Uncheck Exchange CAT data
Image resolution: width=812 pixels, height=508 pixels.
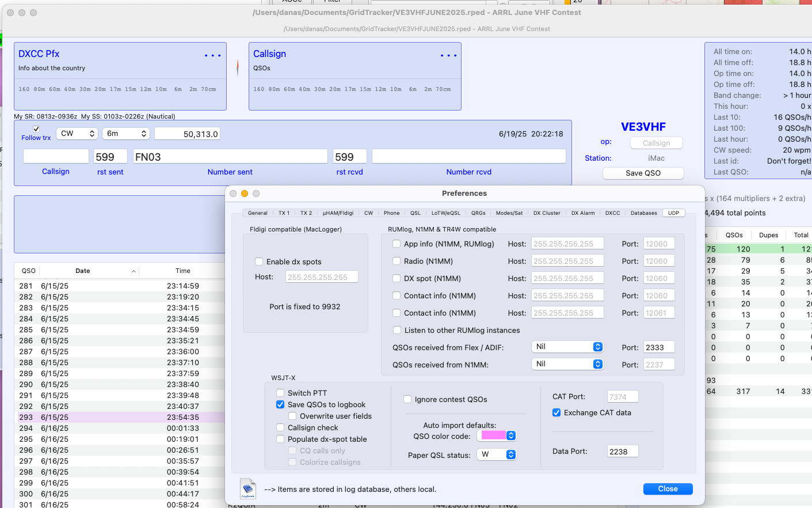point(556,413)
